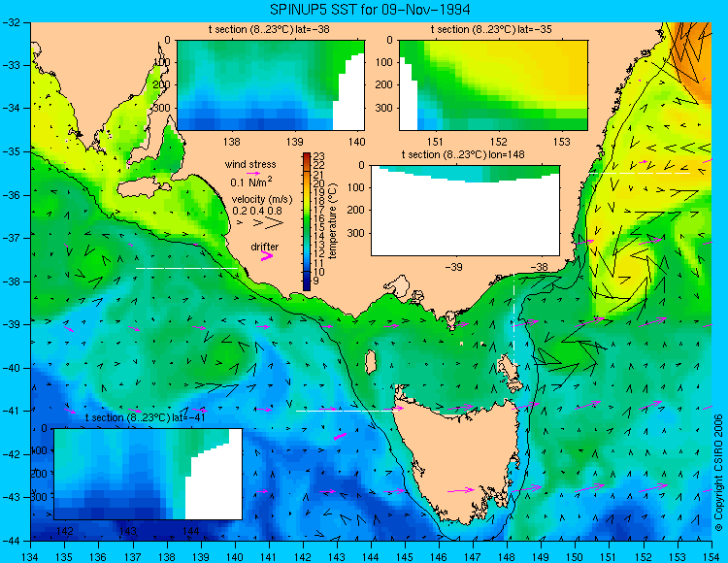Click the "147" longitude axis label

click(x=473, y=557)
